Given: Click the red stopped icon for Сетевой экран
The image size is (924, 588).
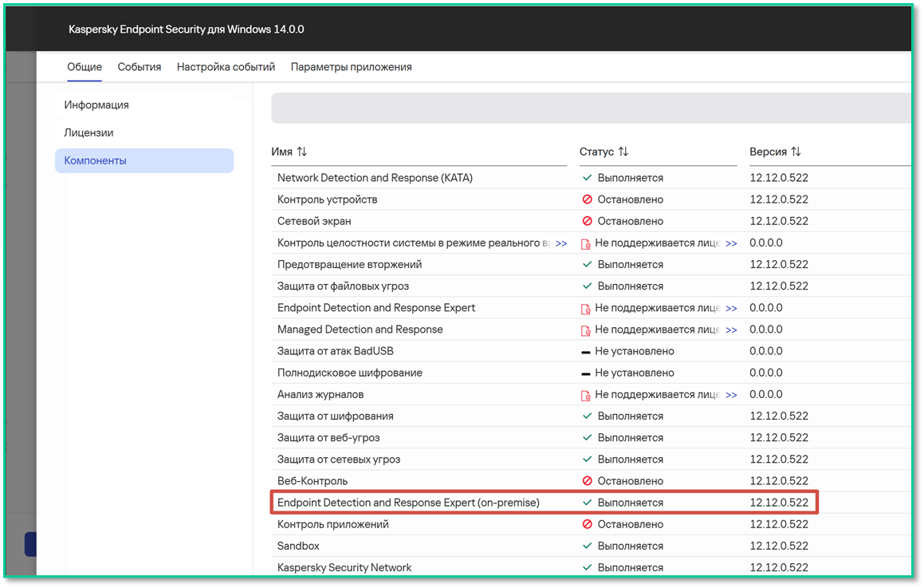Looking at the screenshot, I should coord(587,221).
